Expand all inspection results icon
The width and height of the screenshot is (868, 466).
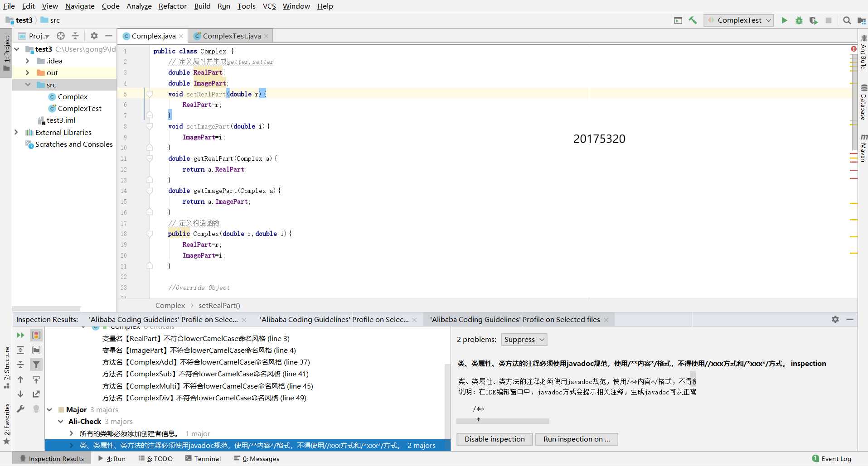(20, 350)
